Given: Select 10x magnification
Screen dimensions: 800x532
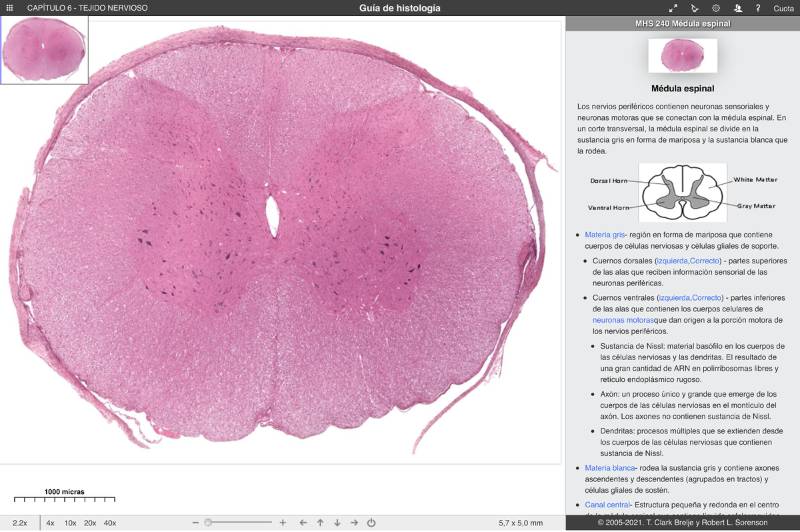Looking at the screenshot, I should tap(70, 523).
